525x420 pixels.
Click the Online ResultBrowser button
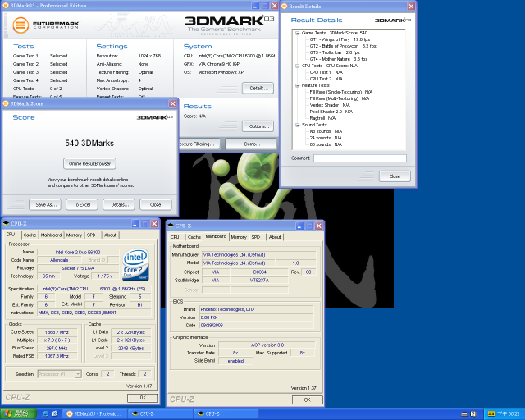(x=89, y=163)
